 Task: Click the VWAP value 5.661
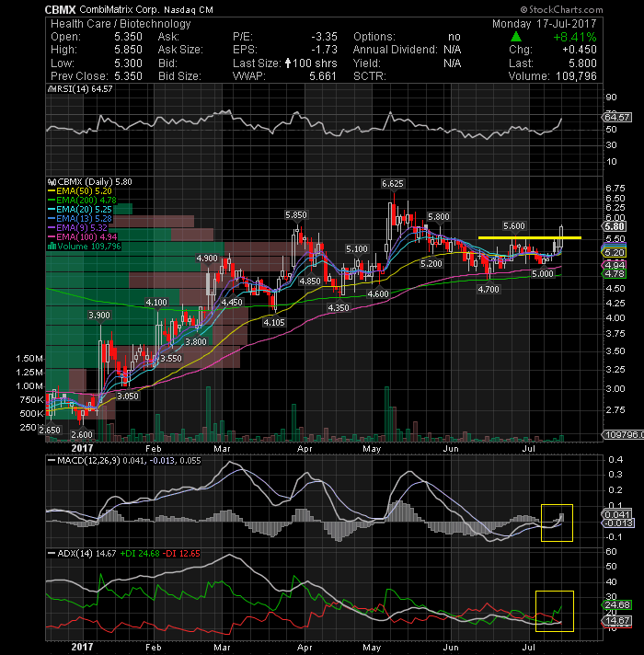[x=323, y=76]
